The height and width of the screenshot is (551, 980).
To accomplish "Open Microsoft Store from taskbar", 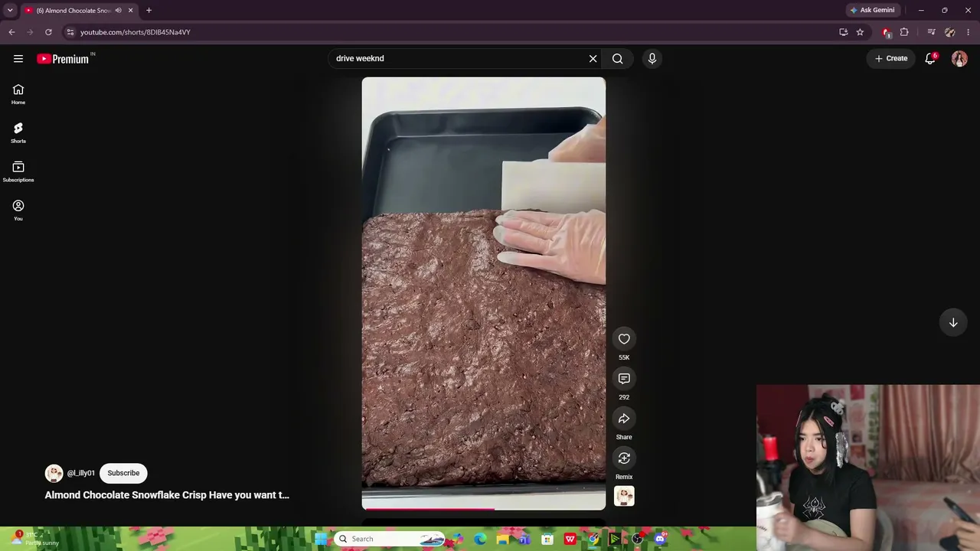I will point(547,539).
